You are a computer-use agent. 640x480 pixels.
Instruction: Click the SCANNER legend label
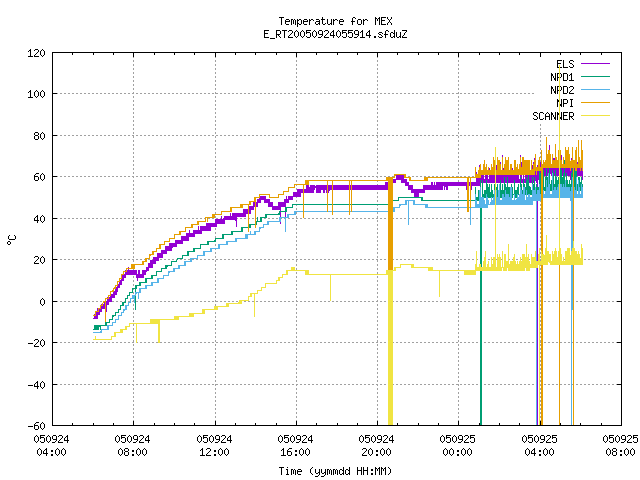tap(553, 116)
